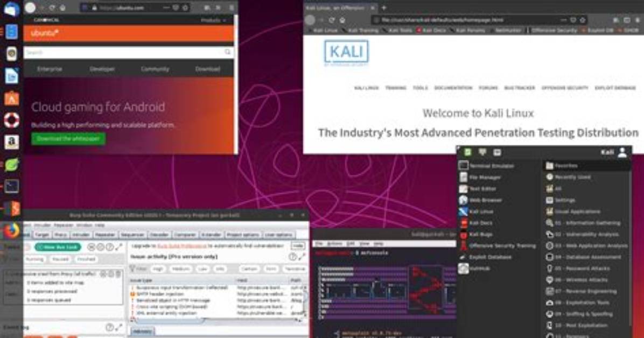Viewport: 644px width, 338px height.
Task: Click the New live task button in Burp
Action: pos(58,247)
